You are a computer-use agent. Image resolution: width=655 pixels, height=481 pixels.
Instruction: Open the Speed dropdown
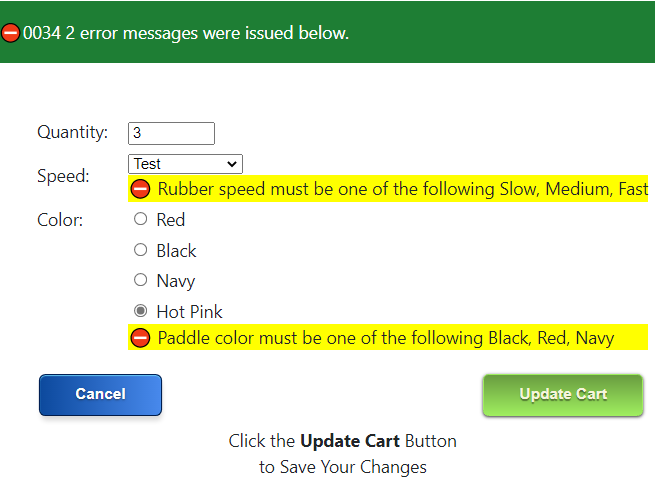pos(185,164)
